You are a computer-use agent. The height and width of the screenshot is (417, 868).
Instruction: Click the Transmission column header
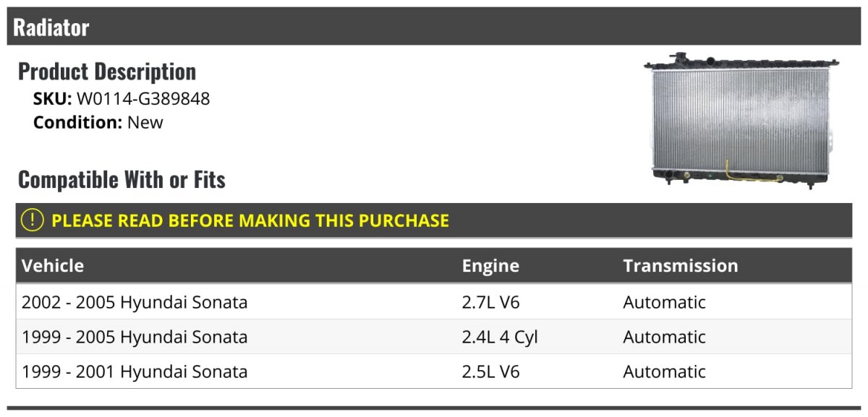(x=680, y=265)
